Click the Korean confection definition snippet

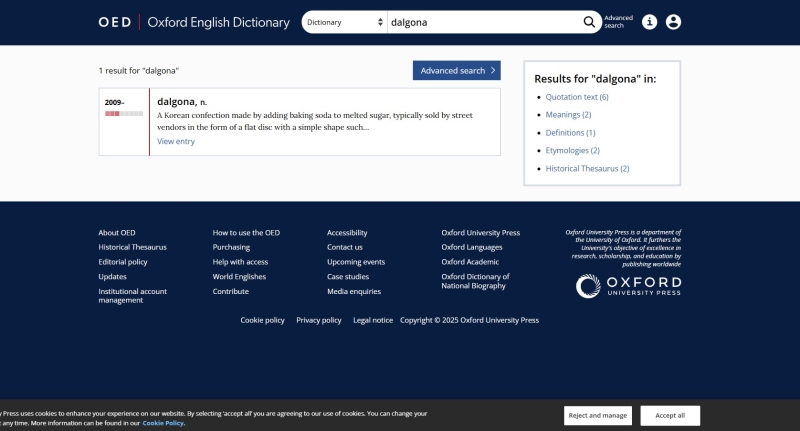pos(315,121)
